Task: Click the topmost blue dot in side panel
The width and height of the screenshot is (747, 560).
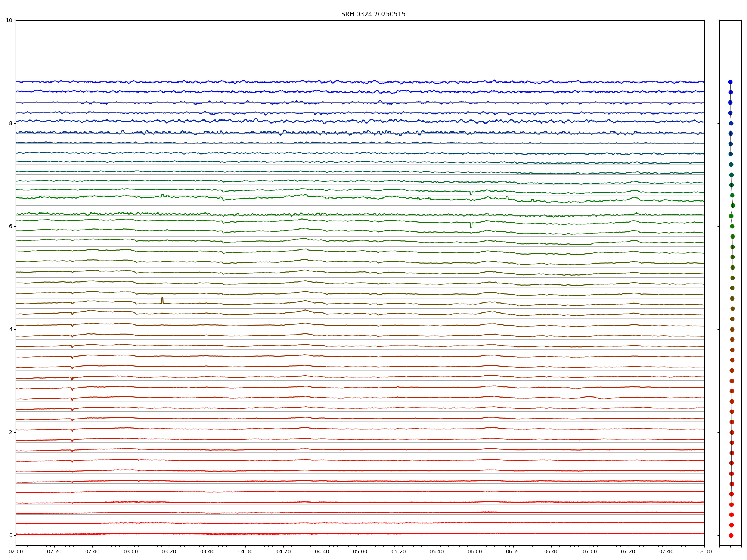Action: coord(730,82)
